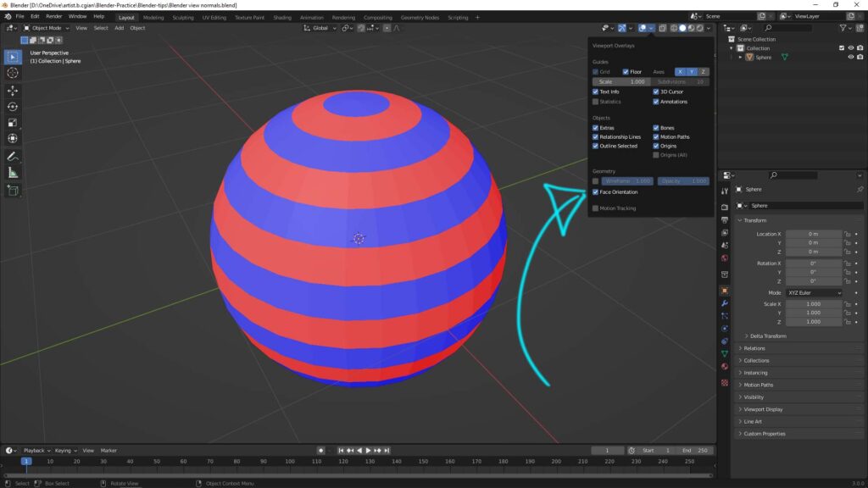Toggle the 3D Cursor overlay checkbox
The width and height of the screenshot is (868, 488).
coord(656,91)
